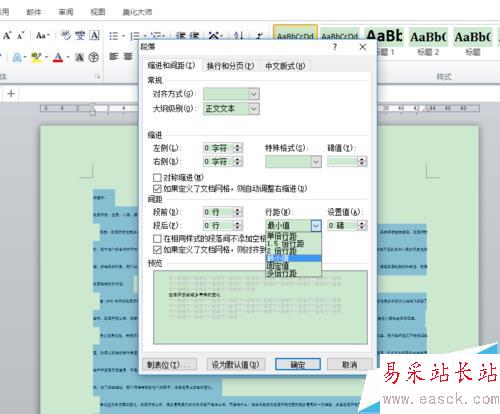The image size is (500, 414).
Task: Click the Numbering list icon
Action: pos(135,36)
